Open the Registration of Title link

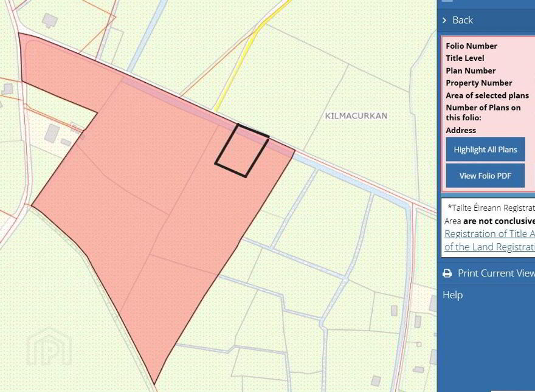tap(489, 234)
